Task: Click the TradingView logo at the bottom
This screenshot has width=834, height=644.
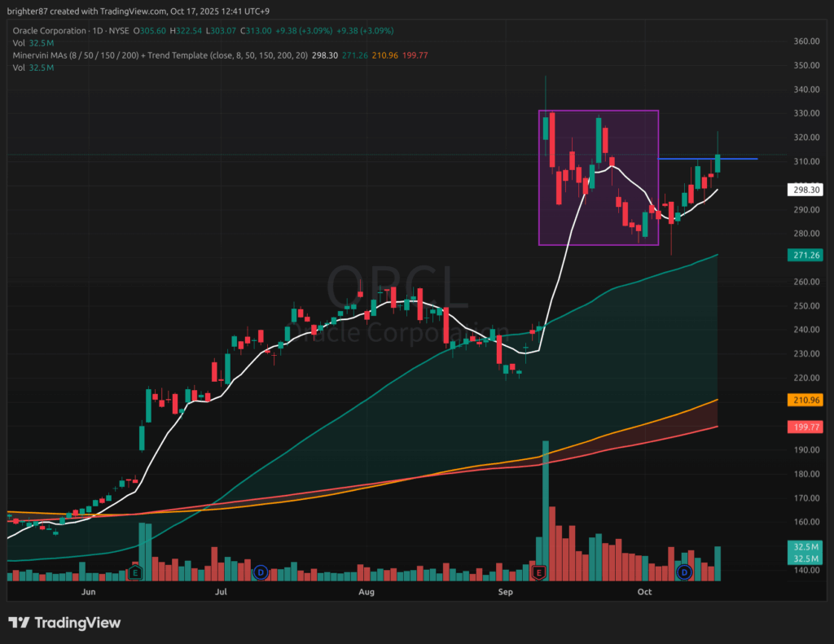Action: tap(65, 623)
